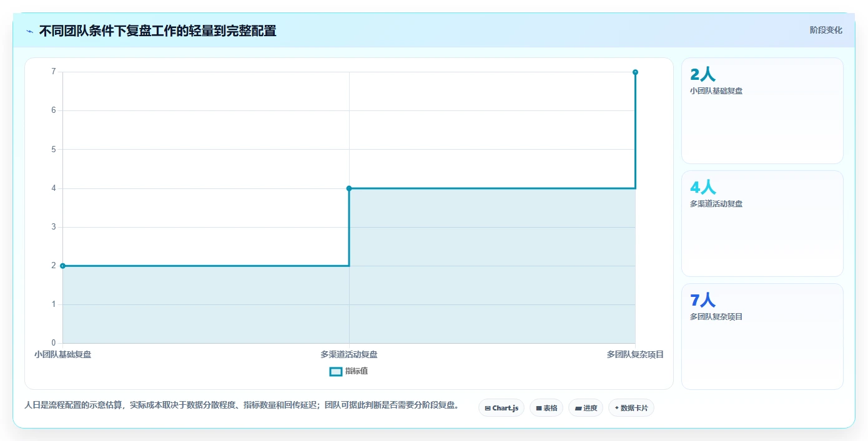
Task: Click x-axis label 多渠道活动复盘
Action: pyautogui.click(x=349, y=354)
